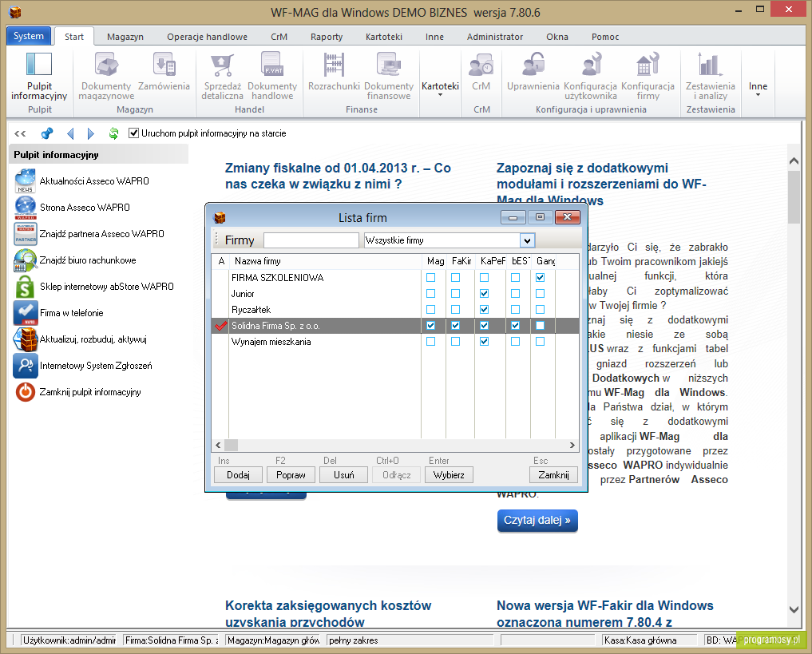Expand the Kartoteki ribbon dropdown
Screen dimensions: 812x654
440,89
